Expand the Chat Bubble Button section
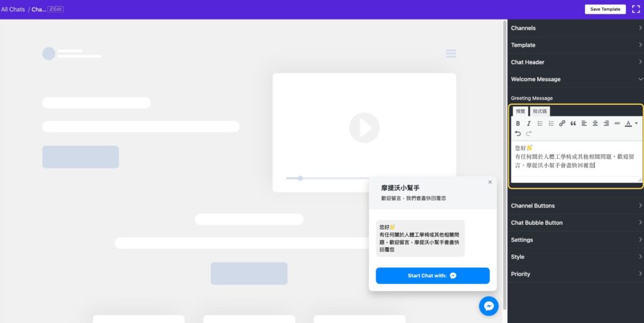The width and height of the screenshot is (644, 323). (x=576, y=223)
